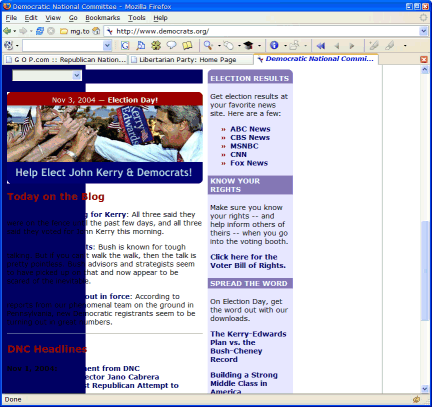Close the current tab with orange X

pos(424,59)
